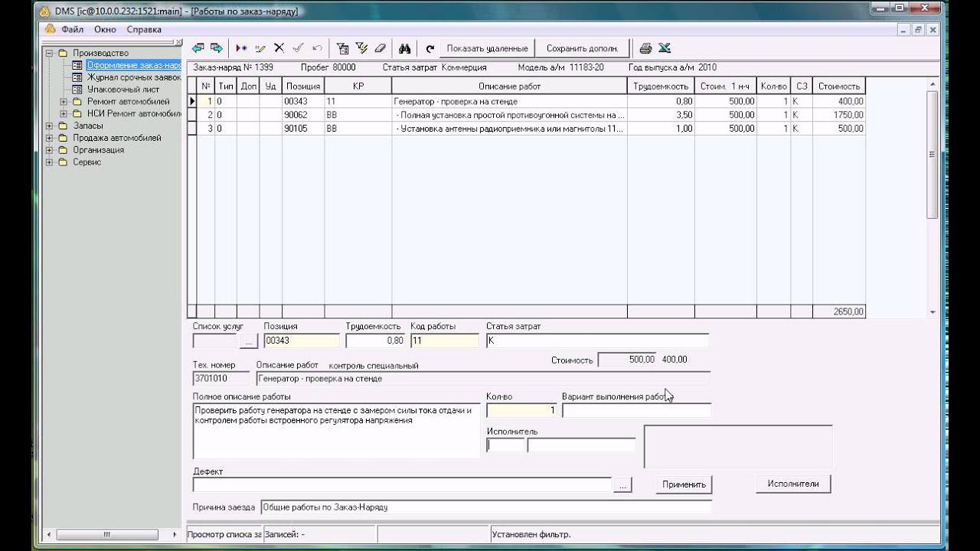Click the ellipsis button next to Дефект field

coord(622,484)
